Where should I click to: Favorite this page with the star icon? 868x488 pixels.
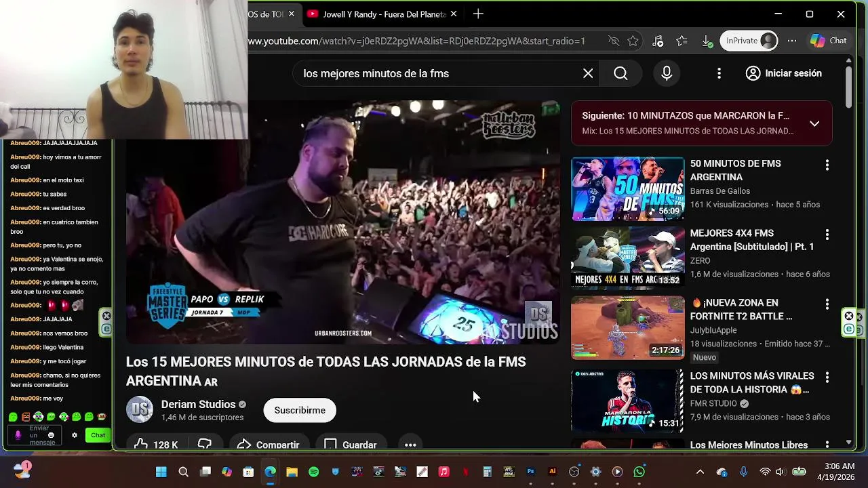pyautogui.click(x=633, y=41)
